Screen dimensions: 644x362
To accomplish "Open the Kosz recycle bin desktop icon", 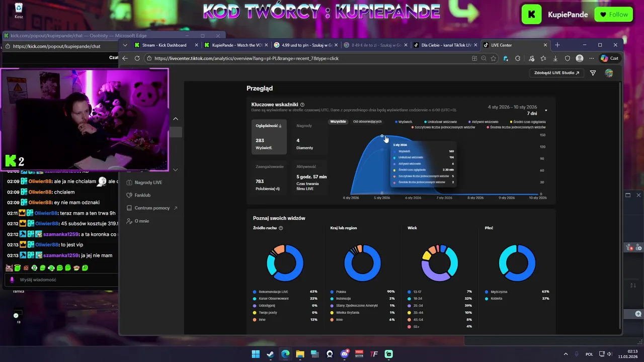I will pyautogui.click(x=19, y=10).
